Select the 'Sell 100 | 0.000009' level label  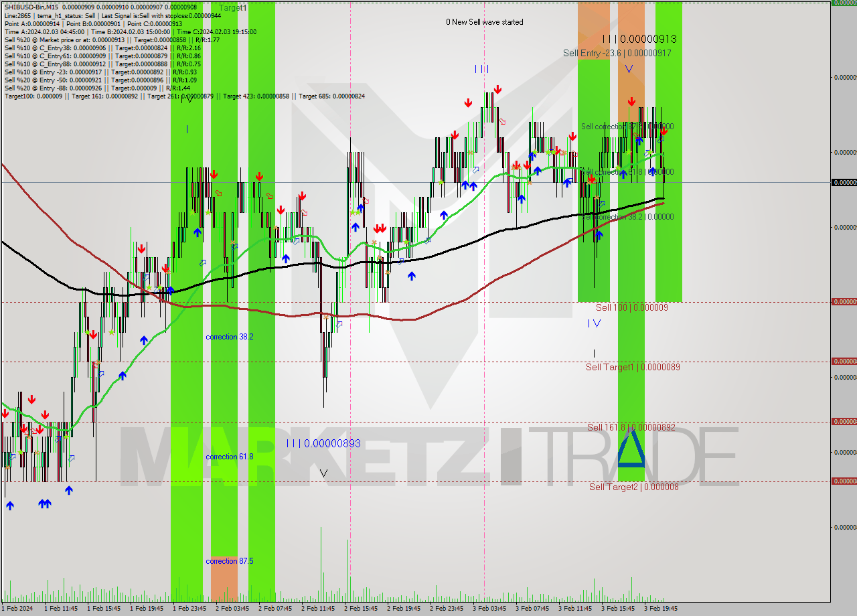click(x=632, y=307)
